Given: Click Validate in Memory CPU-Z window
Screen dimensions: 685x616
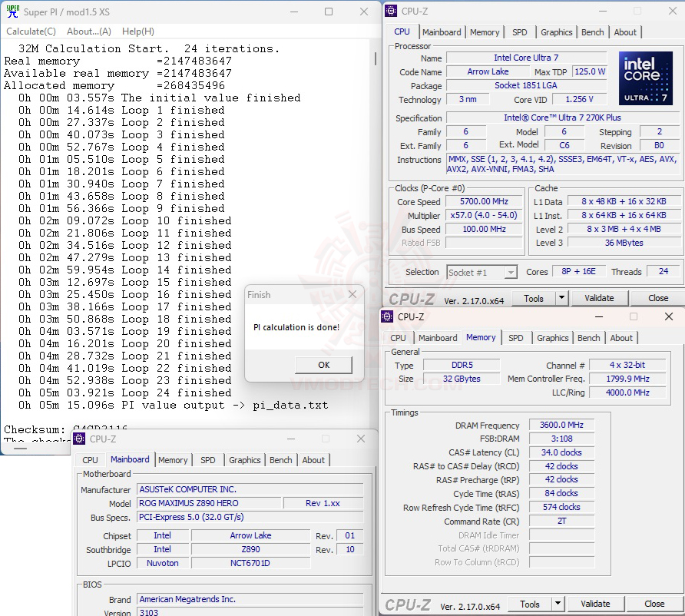Looking at the screenshot, I should click(595, 604).
